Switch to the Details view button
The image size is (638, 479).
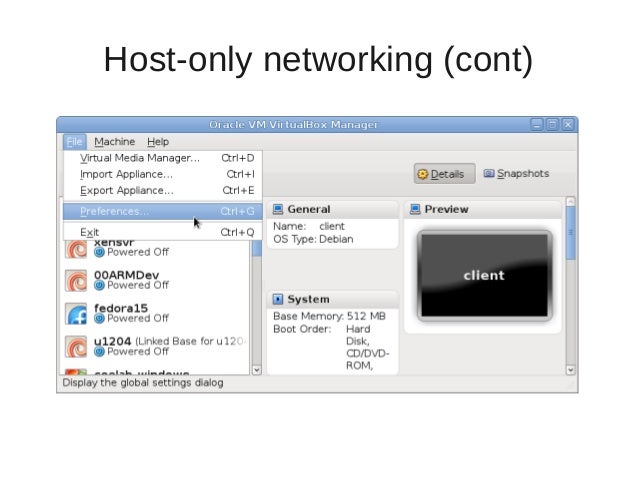point(444,174)
